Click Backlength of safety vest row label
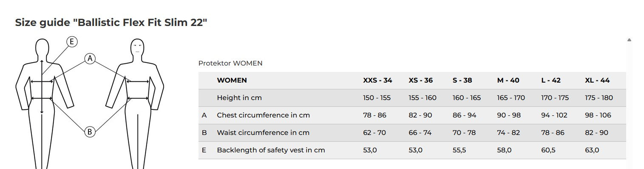This screenshot has width=644, height=169. tap(271, 150)
